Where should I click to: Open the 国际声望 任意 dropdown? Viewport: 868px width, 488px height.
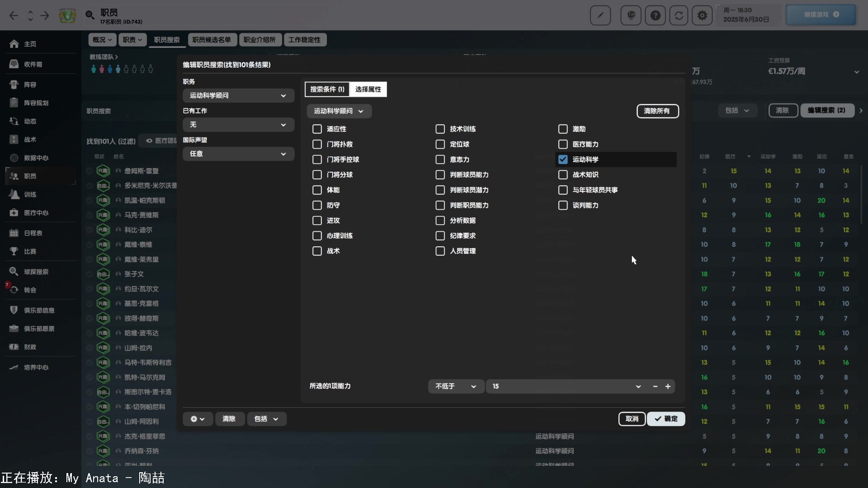(238, 154)
